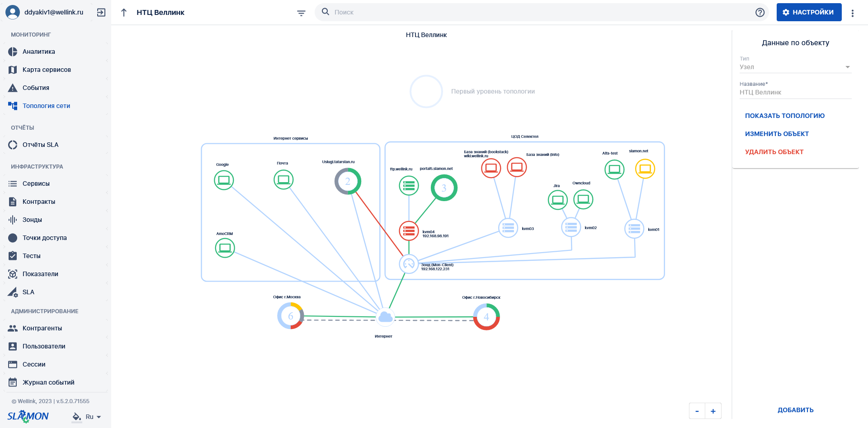The width and height of the screenshot is (868, 428).
Task: Open the Аналитика section icon
Action: (x=13, y=52)
